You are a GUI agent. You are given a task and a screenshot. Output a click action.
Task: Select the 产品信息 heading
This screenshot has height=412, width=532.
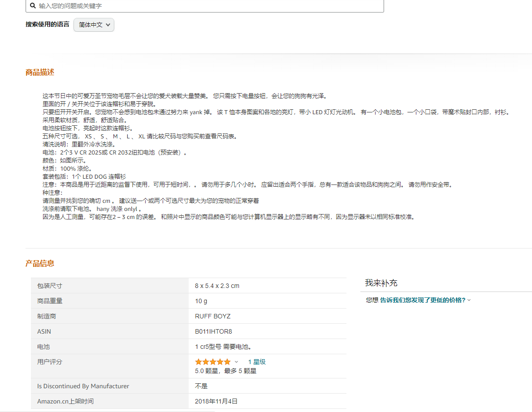(x=40, y=263)
